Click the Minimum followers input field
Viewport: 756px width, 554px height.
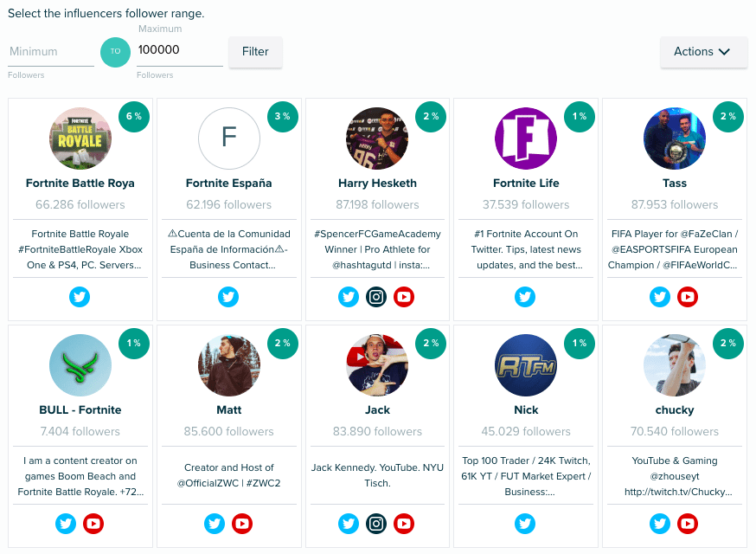[51, 52]
